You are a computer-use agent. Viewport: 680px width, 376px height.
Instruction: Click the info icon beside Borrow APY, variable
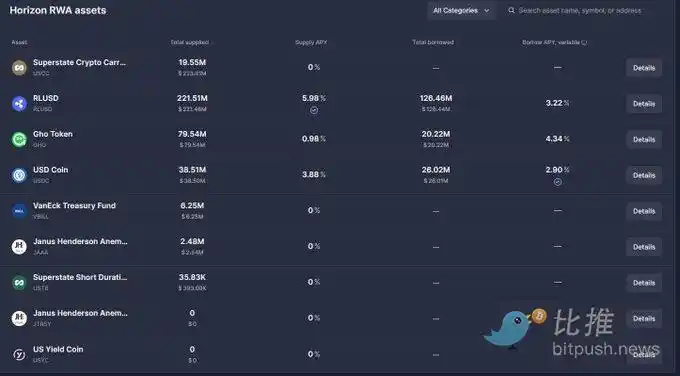(584, 43)
